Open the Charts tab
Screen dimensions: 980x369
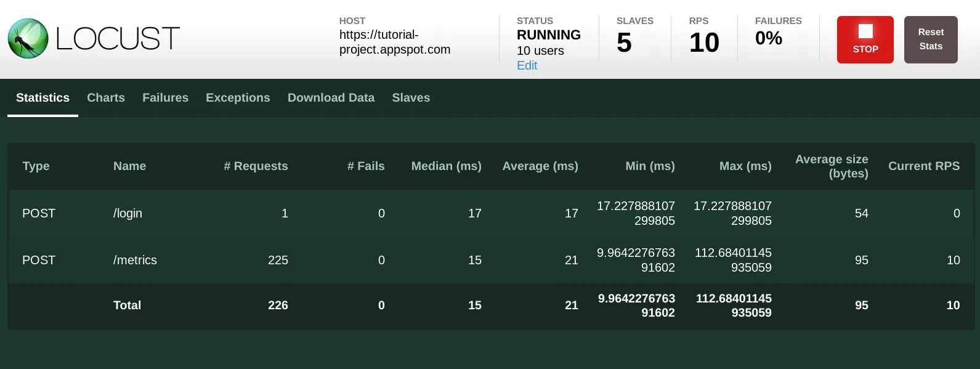pos(106,98)
